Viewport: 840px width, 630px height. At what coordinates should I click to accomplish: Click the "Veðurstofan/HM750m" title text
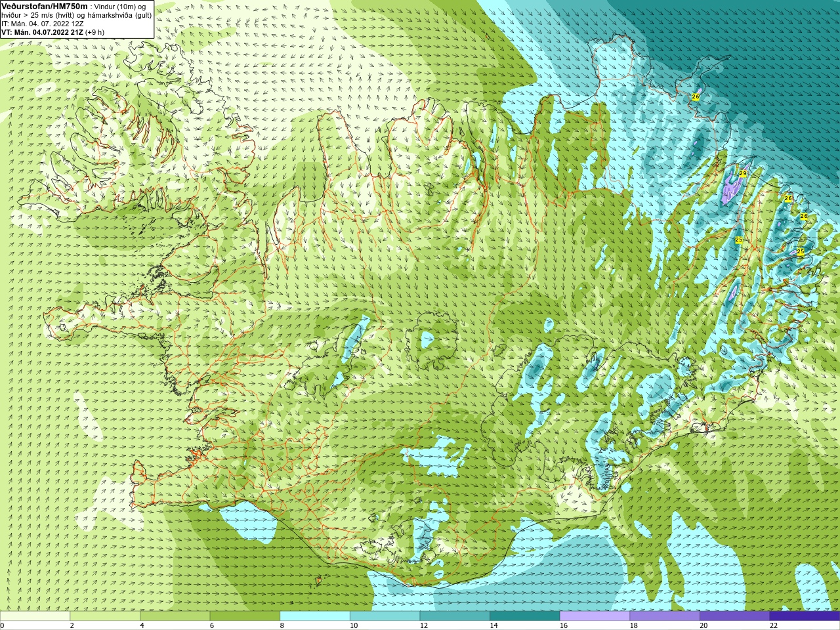45,6
